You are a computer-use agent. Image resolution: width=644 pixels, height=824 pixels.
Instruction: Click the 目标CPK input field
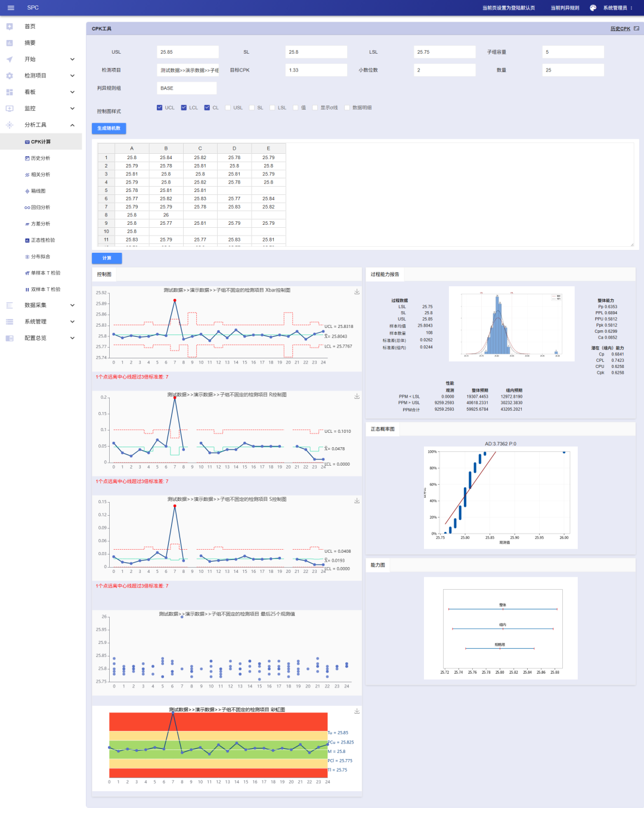pyautogui.click(x=316, y=70)
